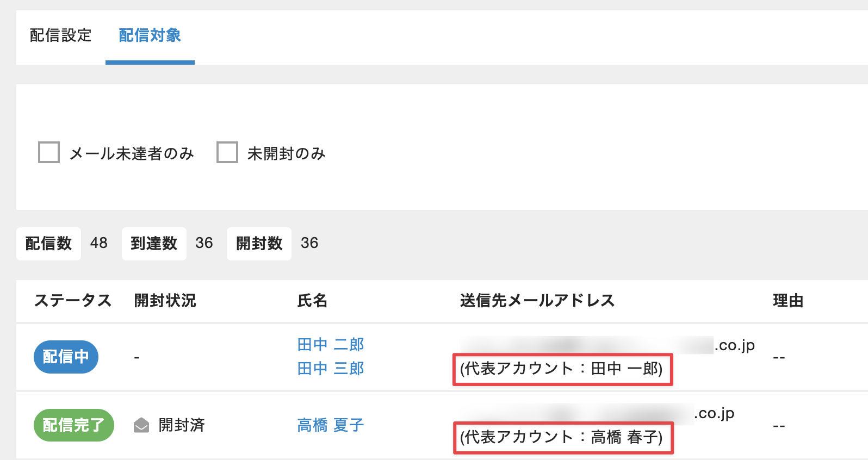
Task: Click 代表アカウント：高橋 春子 text
Action: pos(562,437)
